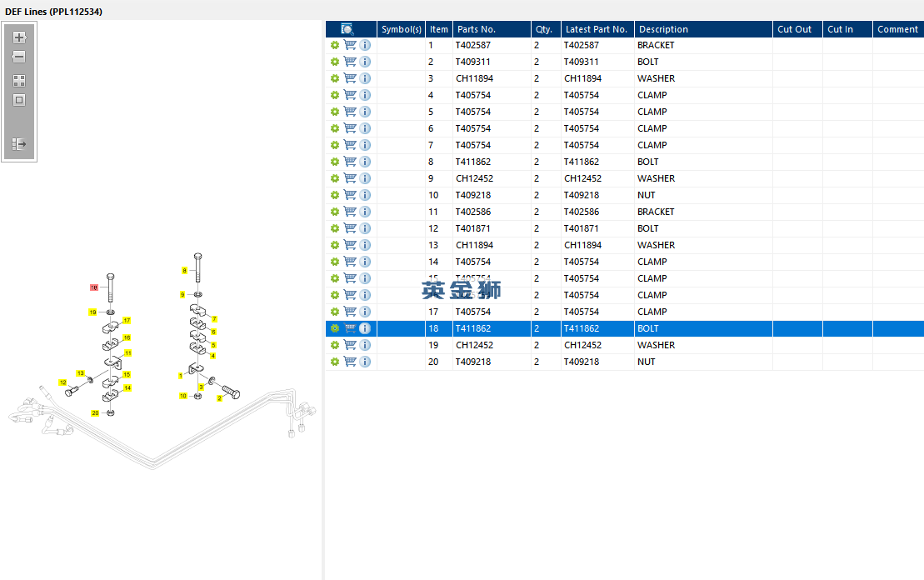Click green gear icon for item 10 NUT
This screenshot has width=924, height=580.
pos(335,195)
